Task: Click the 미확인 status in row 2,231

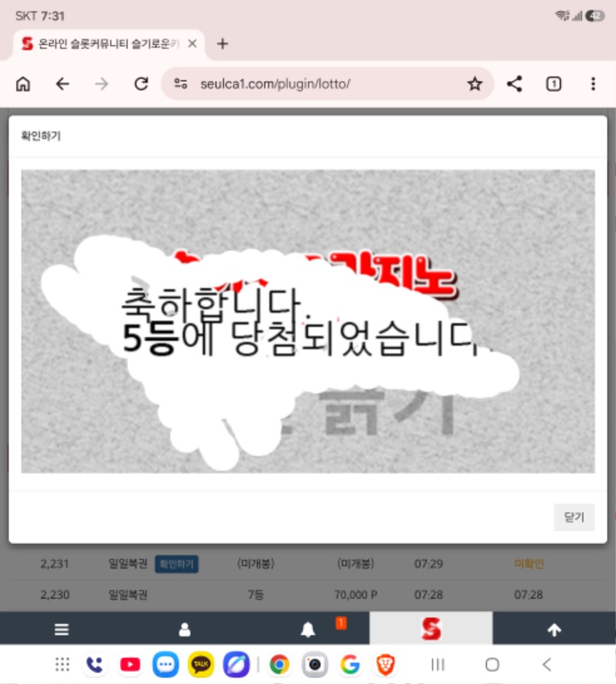Action: [529, 564]
